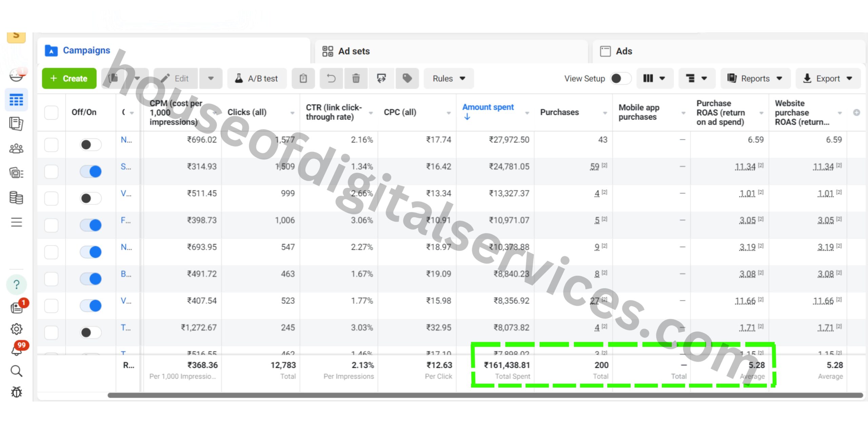
Task: Open the creative library sidebar icon
Action: 16,173
